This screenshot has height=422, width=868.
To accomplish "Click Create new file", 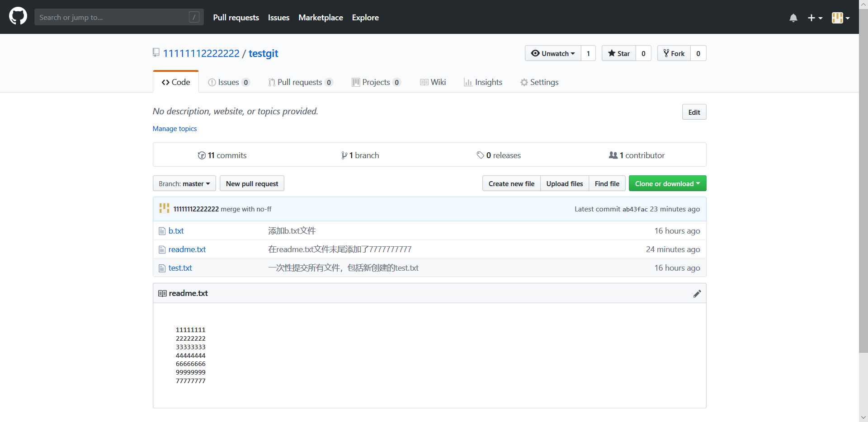I will click(511, 183).
